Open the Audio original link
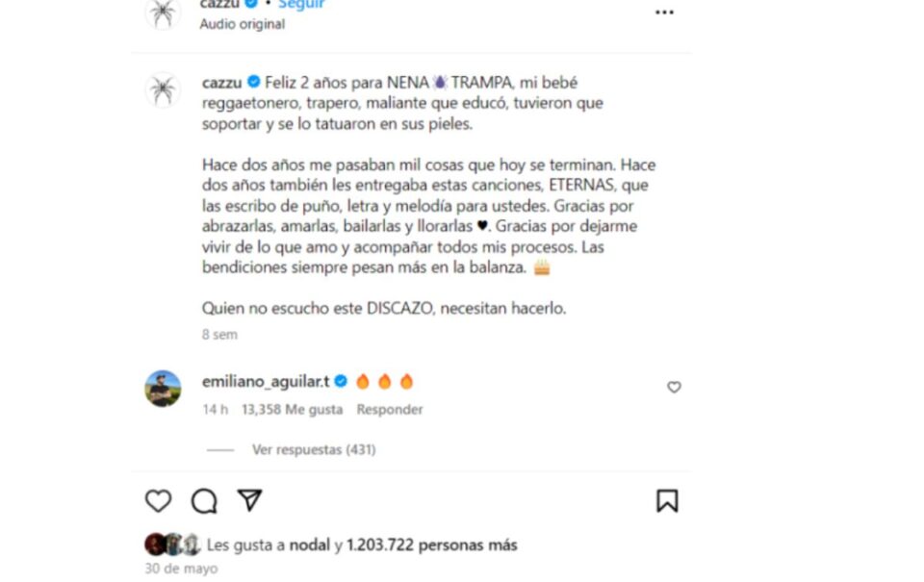The image size is (924, 582). (243, 24)
